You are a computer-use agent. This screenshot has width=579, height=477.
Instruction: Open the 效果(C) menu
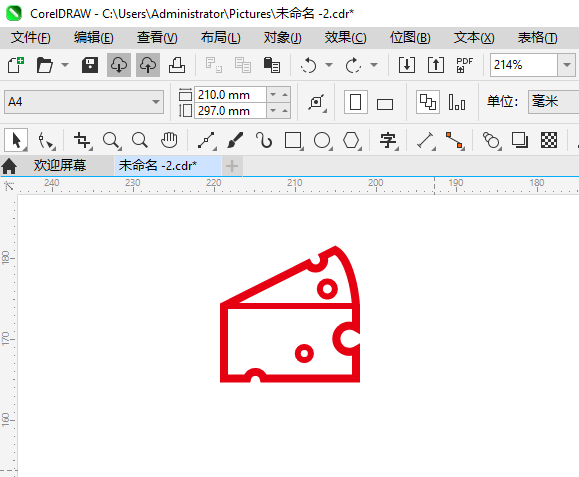[346, 38]
